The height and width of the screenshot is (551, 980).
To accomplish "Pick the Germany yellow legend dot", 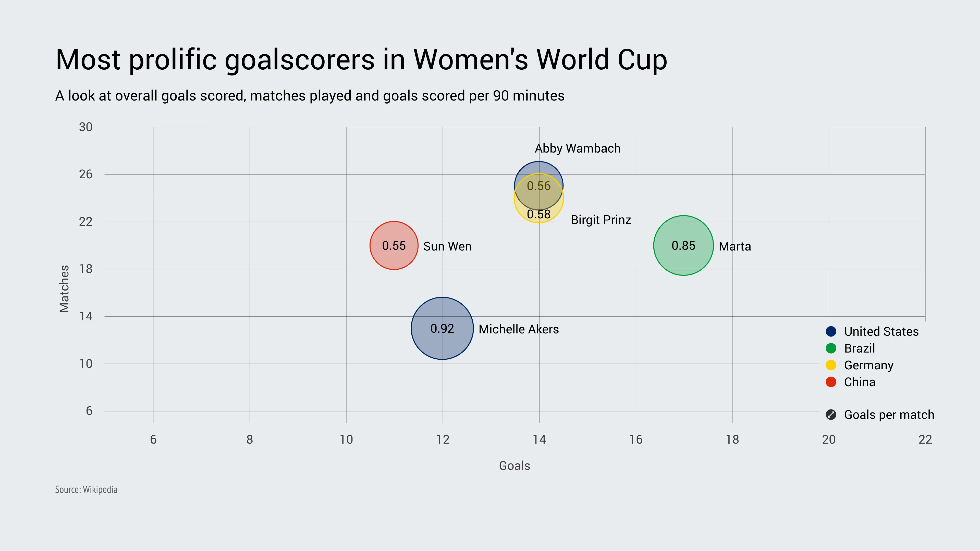I will point(831,365).
